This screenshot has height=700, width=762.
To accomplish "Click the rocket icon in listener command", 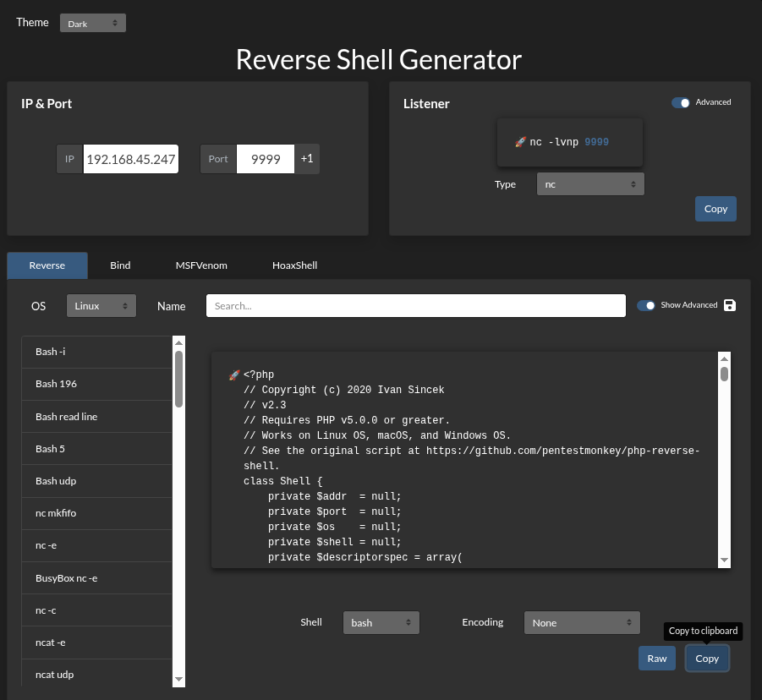I will point(520,142).
